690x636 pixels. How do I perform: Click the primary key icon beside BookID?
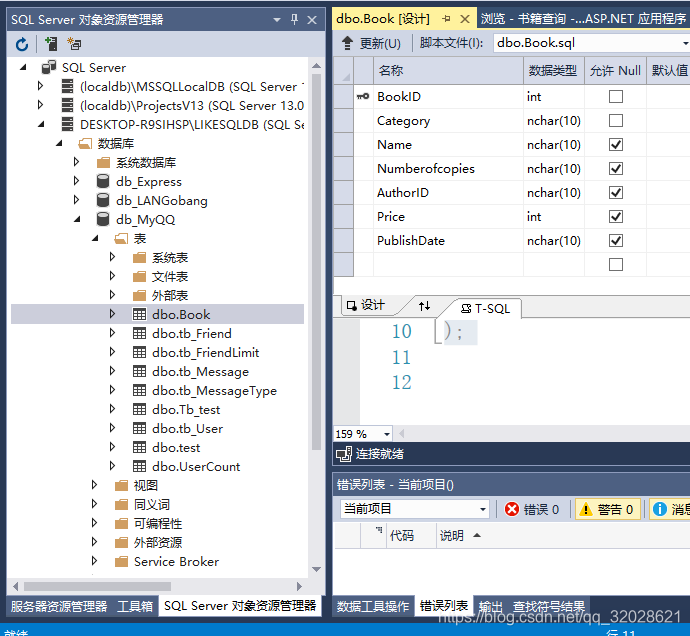(x=363, y=96)
